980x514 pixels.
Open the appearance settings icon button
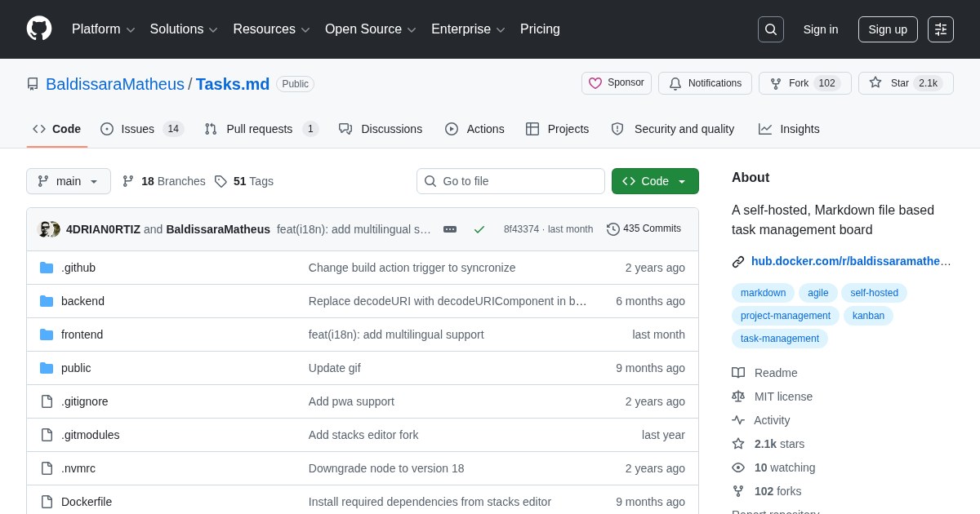941,29
